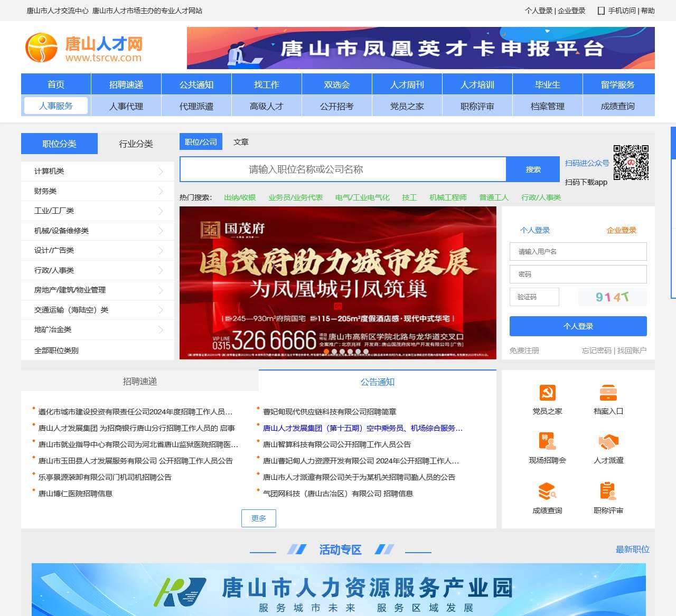Viewport: 676px width, 616px height.
Task: Click 企业登录 in the top bar
Action: [572, 11]
